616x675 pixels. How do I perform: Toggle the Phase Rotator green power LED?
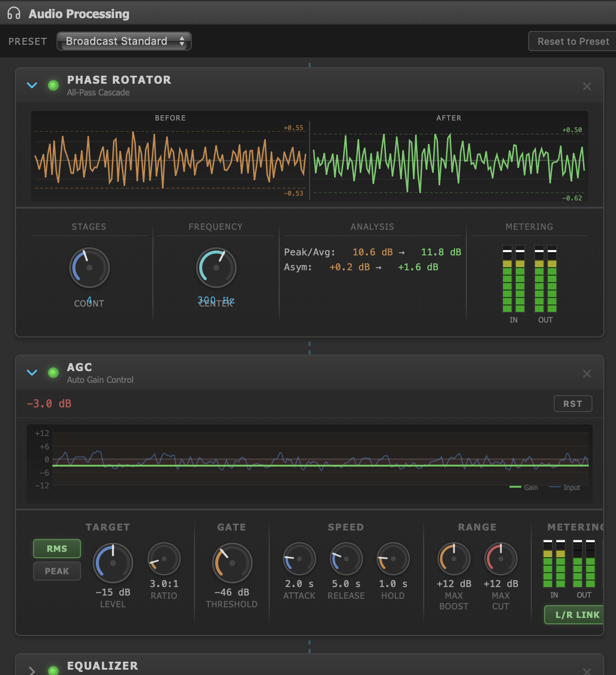point(53,85)
